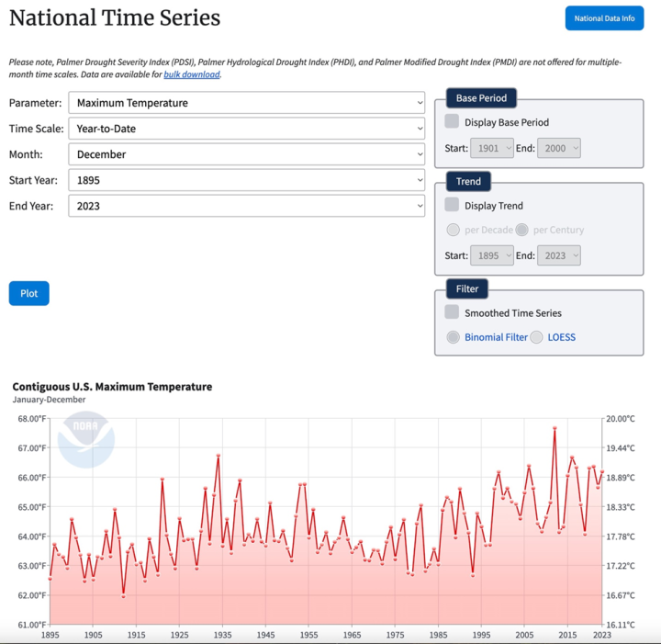Open the Month dropdown set to December
Screen dimensions: 661x644
247,154
